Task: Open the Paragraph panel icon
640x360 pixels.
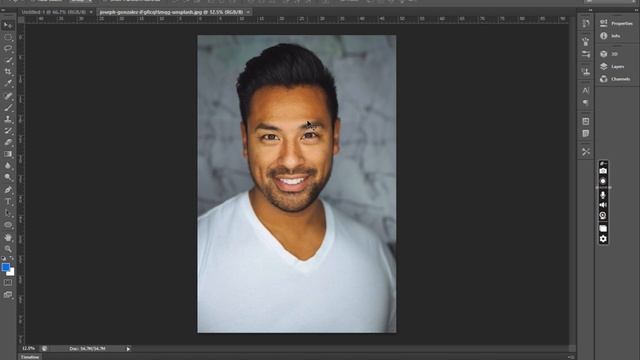Action: pos(586,102)
